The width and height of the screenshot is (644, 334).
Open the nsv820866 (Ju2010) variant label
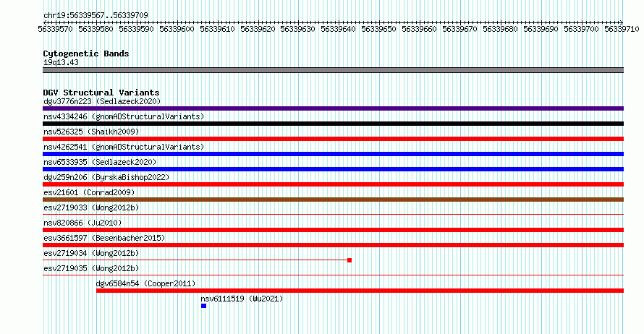pyautogui.click(x=82, y=223)
